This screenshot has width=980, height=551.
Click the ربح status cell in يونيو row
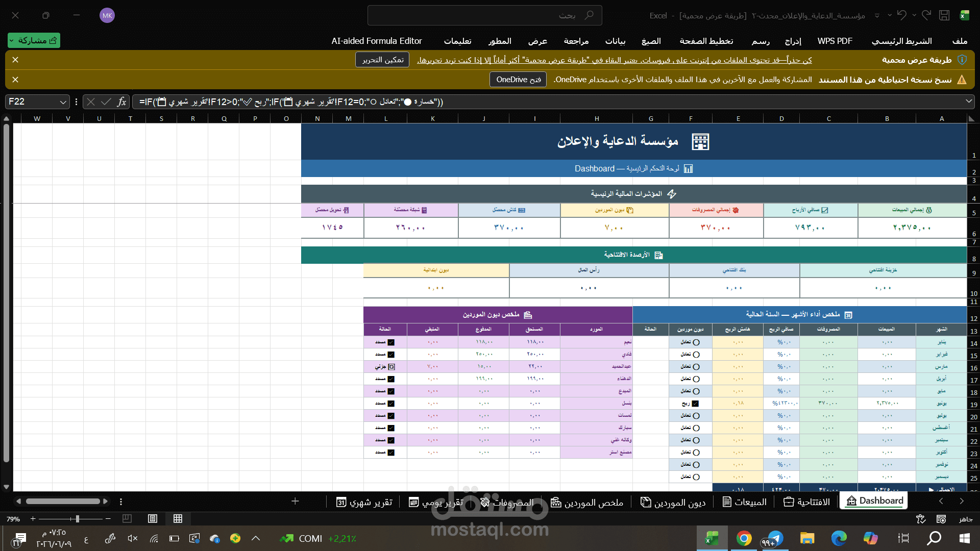(x=690, y=403)
